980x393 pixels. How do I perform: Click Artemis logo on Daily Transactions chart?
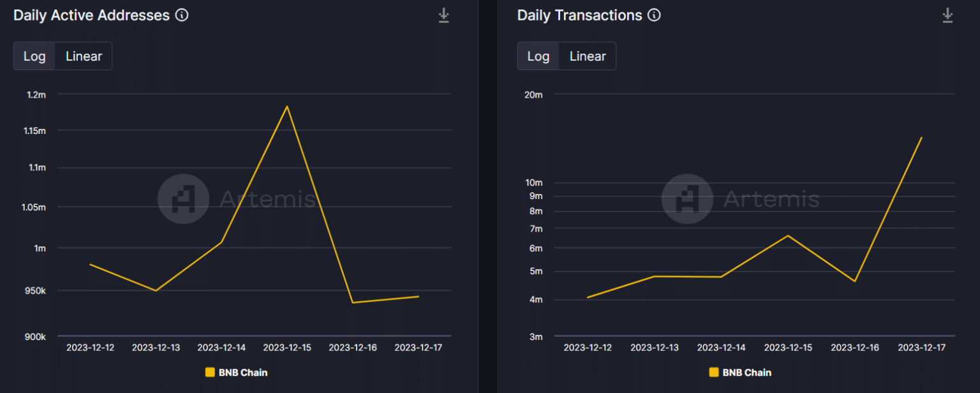tap(687, 199)
